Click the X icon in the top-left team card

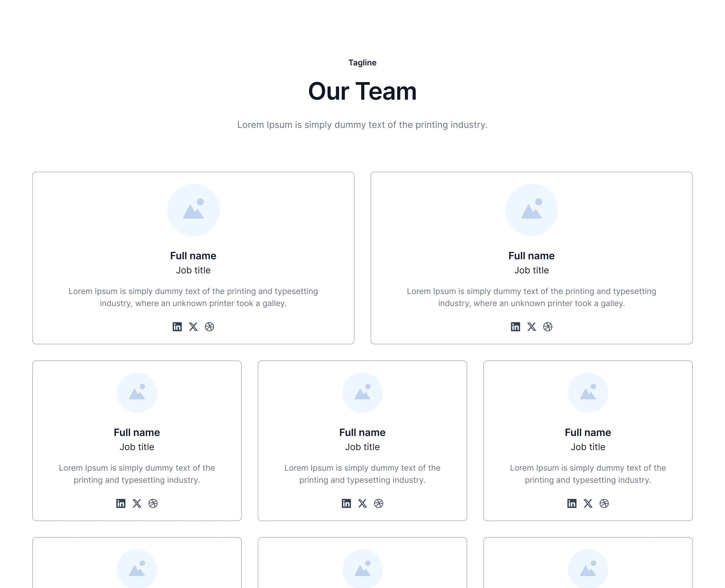pos(193,327)
